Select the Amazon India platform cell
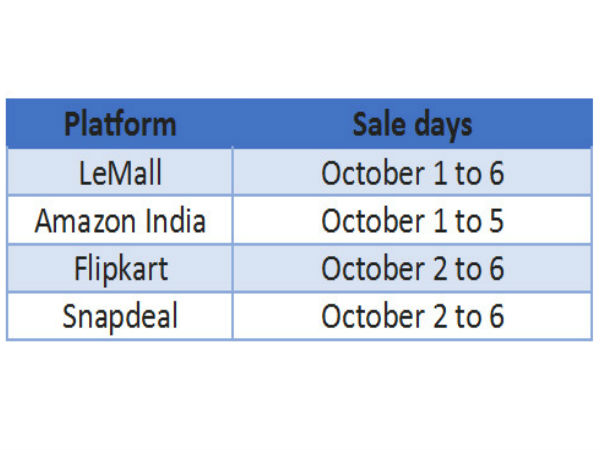600x450 pixels. pyautogui.click(x=120, y=221)
